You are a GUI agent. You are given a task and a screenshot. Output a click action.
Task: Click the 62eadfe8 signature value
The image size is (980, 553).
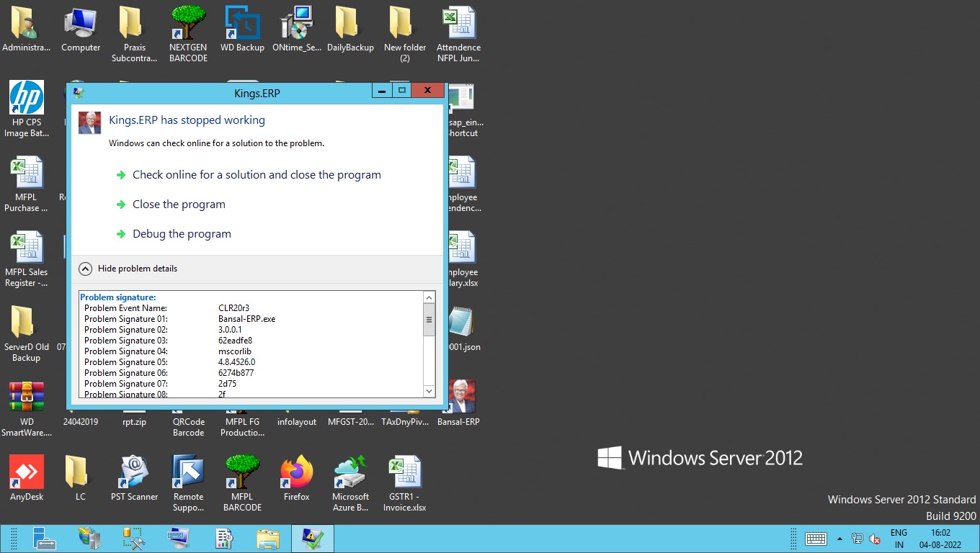point(235,341)
